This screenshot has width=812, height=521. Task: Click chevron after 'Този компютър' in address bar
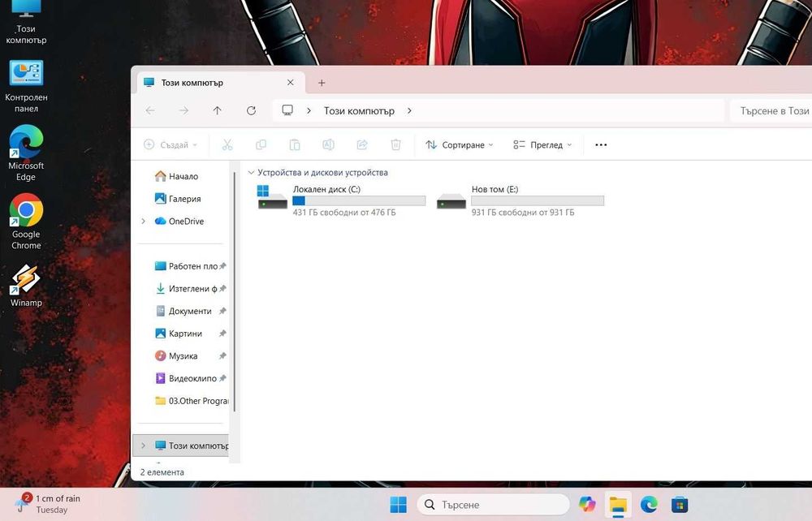tap(409, 110)
